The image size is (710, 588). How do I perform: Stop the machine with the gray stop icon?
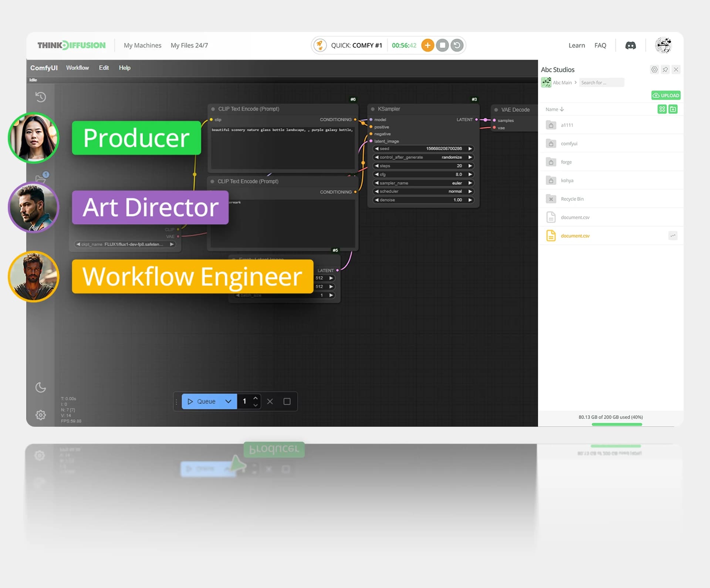click(x=442, y=45)
